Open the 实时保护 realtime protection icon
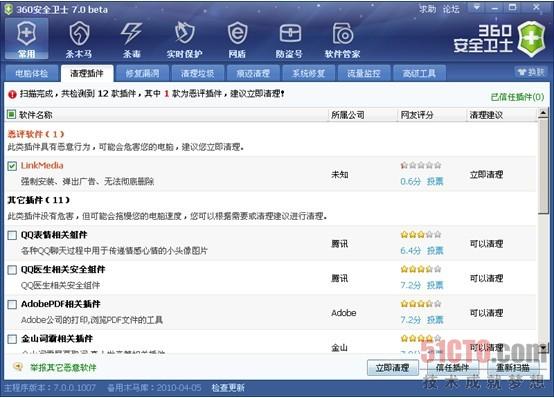554x398 pixels. 184,39
